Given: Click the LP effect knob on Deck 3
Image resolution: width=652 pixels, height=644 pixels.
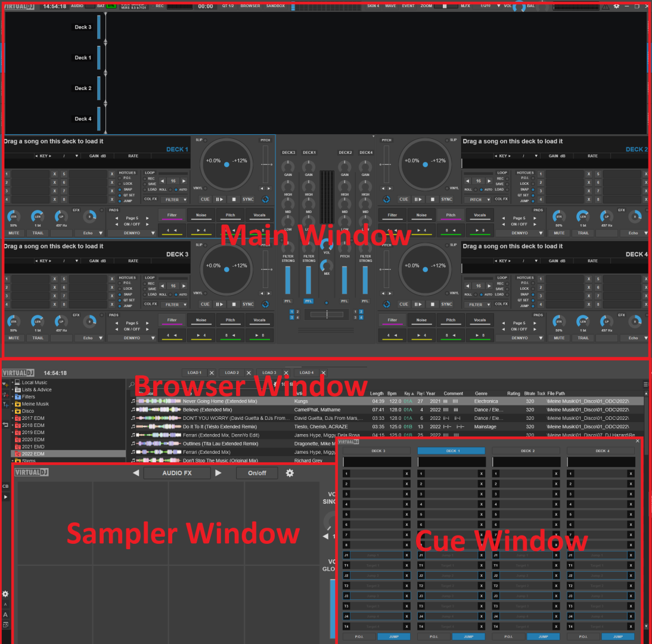Looking at the screenshot, I should [x=61, y=321].
